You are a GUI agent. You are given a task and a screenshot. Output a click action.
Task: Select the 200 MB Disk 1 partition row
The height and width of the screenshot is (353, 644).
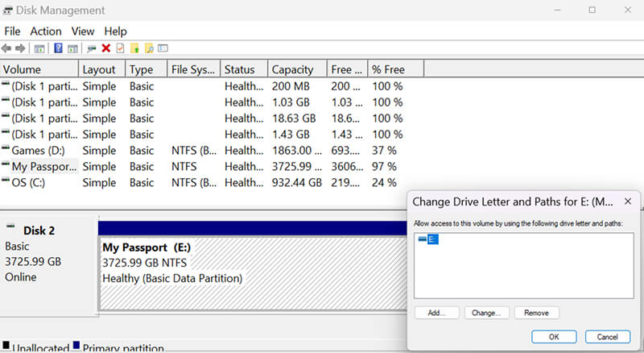tap(212, 86)
